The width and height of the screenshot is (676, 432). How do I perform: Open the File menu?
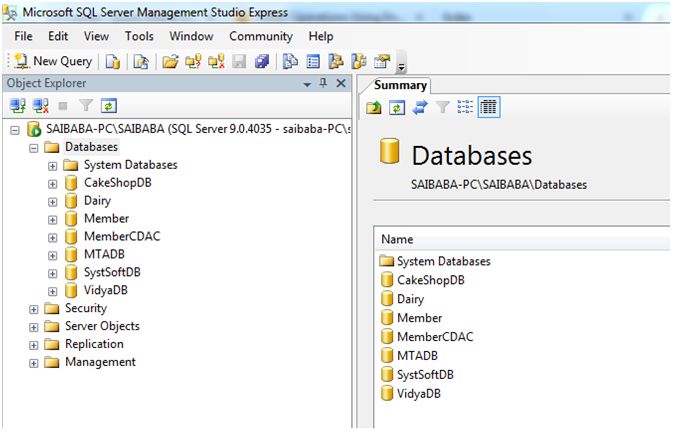pos(23,36)
